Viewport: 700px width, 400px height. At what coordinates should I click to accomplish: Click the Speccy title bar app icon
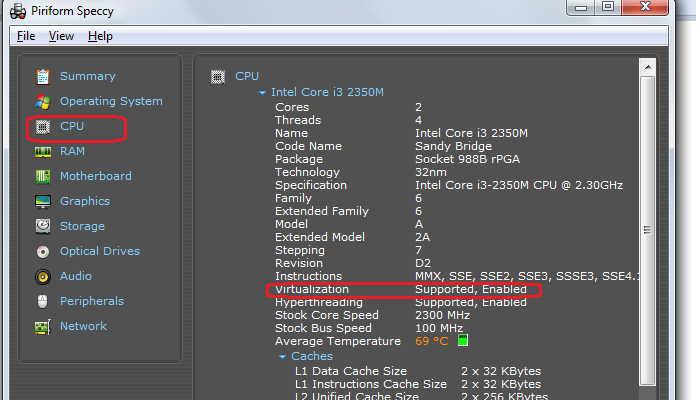(x=18, y=11)
